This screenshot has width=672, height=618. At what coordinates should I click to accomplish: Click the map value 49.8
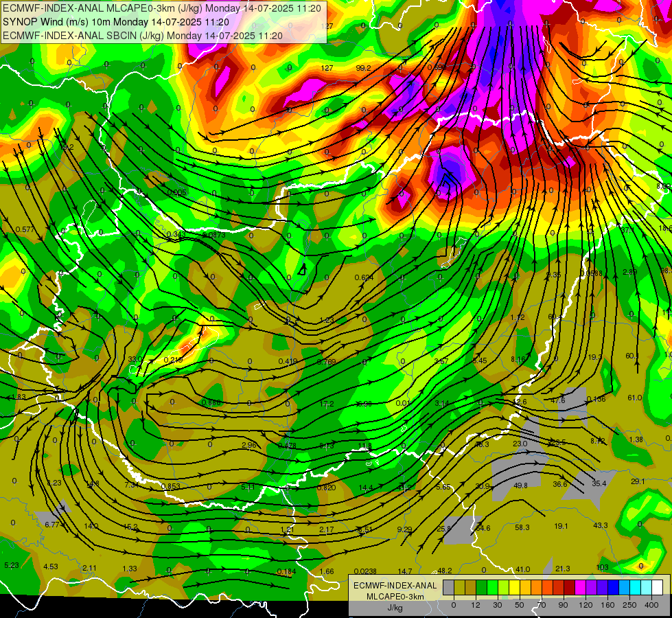(520, 485)
